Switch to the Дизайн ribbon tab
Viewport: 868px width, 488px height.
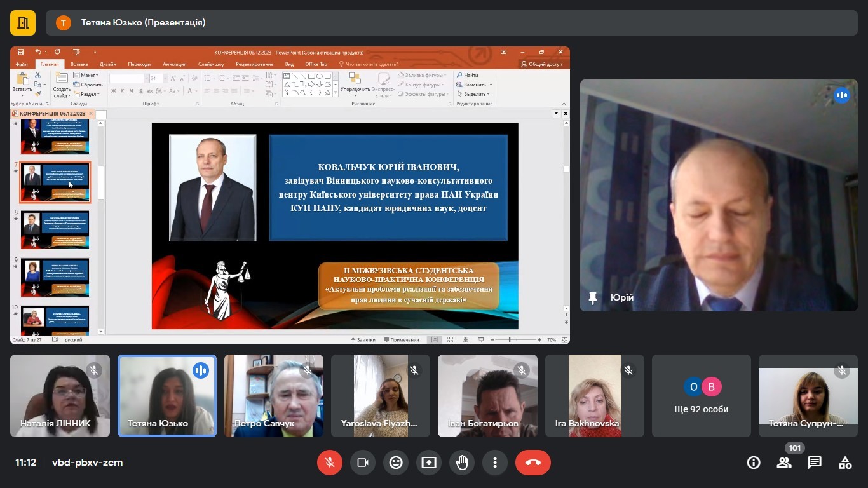(x=107, y=64)
